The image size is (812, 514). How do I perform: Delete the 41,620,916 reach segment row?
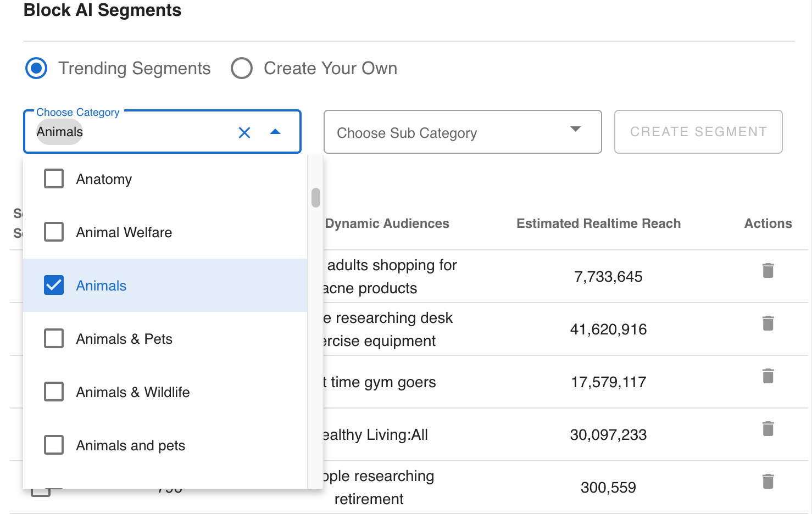768,323
